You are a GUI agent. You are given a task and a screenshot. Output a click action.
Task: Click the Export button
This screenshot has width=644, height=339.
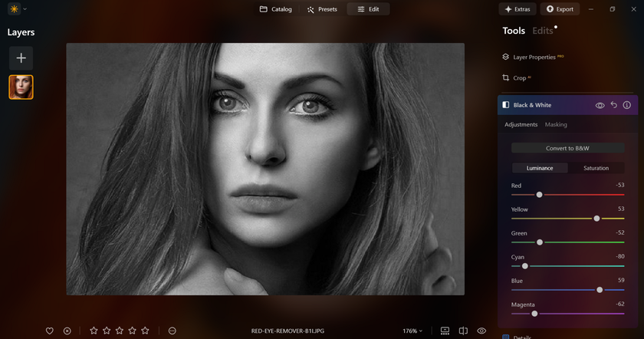point(559,9)
